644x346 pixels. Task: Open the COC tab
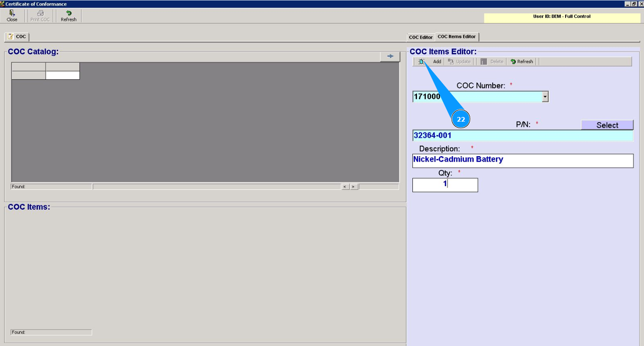pyautogui.click(x=17, y=37)
